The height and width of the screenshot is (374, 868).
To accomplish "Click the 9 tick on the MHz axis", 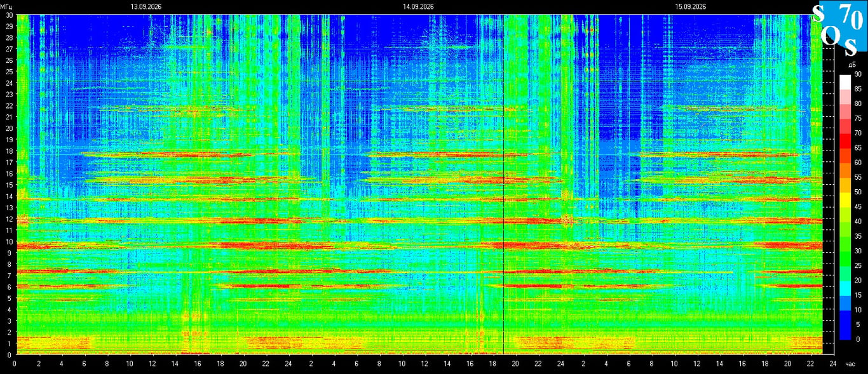I will (10, 253).
